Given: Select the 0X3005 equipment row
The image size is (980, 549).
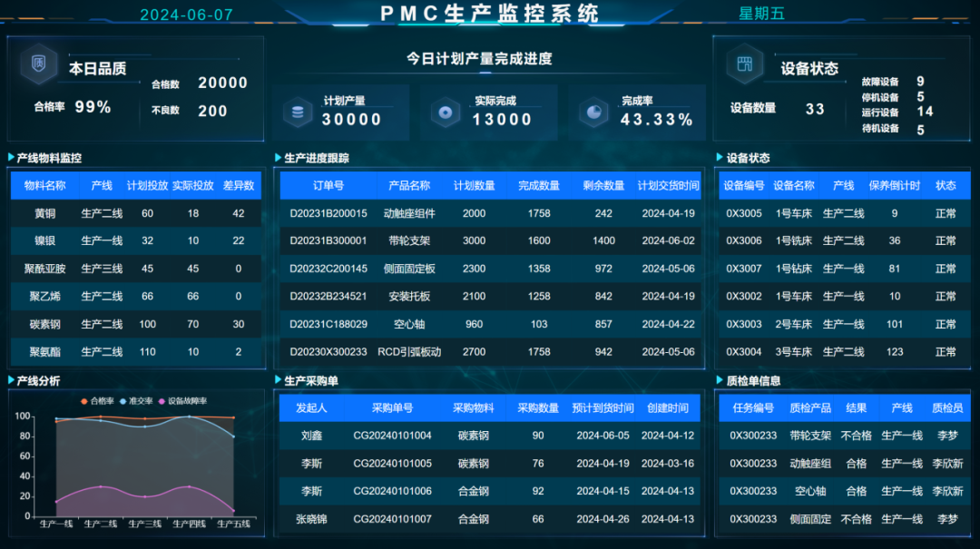Looking at the screenshot, I should (744, 214).
